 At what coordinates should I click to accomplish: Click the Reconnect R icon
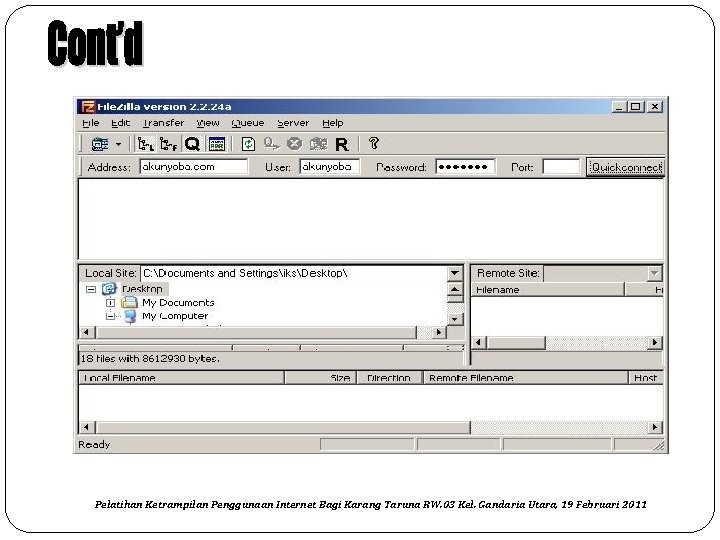[x=342, y=144]
